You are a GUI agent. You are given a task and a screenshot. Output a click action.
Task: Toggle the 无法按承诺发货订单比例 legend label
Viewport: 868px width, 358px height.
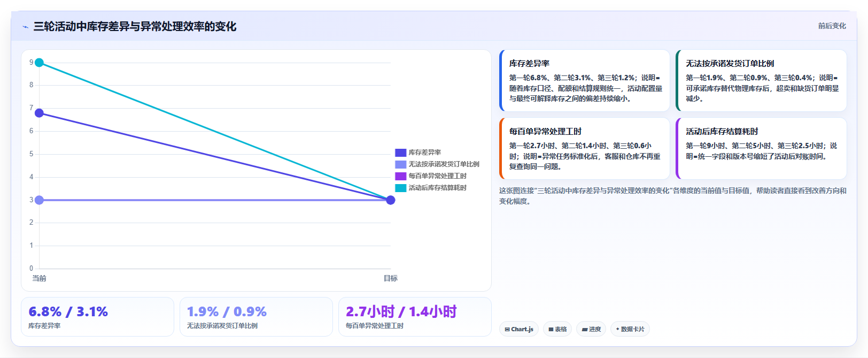[x=444, y=164]
